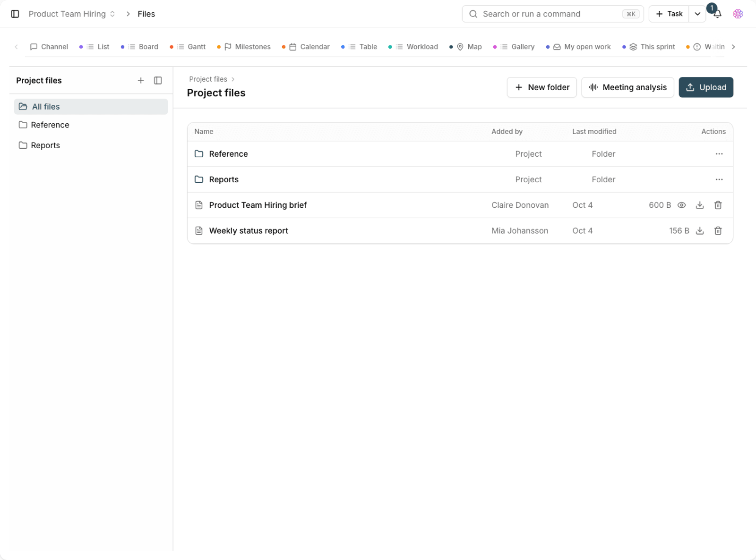Add a new item in Project files sidebar
This screenshot has width=756, height=560.
click(x=141, y=81)
